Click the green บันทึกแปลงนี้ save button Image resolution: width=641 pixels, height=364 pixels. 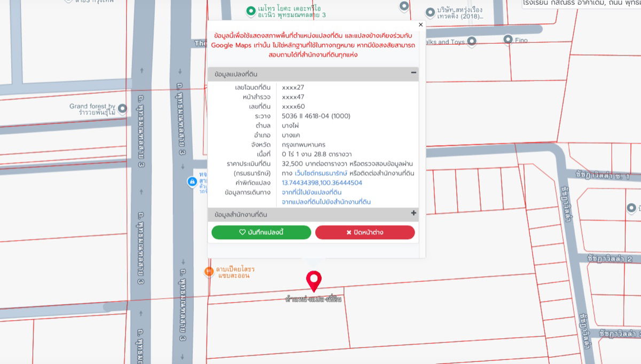(x=261, y=232)
